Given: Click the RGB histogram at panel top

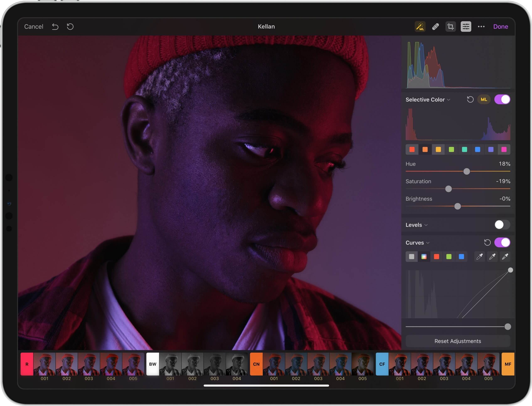Looking at the screenshot, I should [458, 65].
